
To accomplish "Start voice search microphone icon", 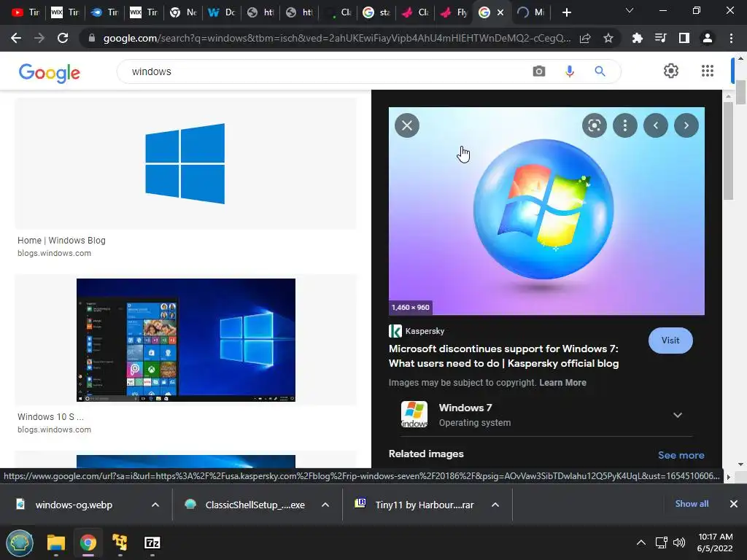I will pos(569,71).
